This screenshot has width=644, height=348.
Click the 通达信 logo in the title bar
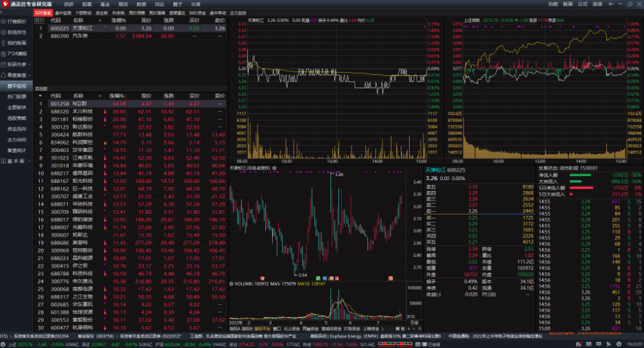tap(5, 4)
